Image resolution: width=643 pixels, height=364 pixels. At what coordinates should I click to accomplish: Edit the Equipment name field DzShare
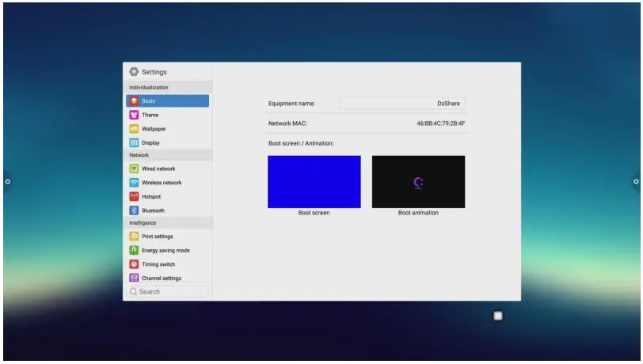(x=402, y=103)
